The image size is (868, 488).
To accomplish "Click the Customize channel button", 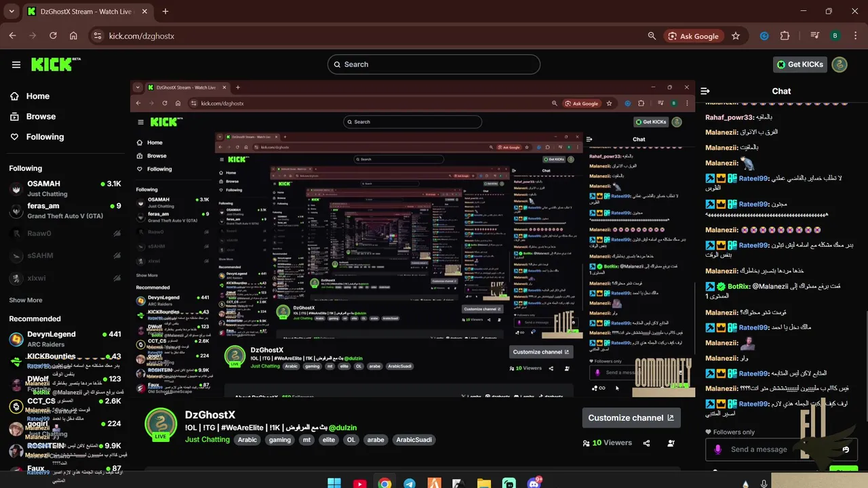I will point(631,418).
